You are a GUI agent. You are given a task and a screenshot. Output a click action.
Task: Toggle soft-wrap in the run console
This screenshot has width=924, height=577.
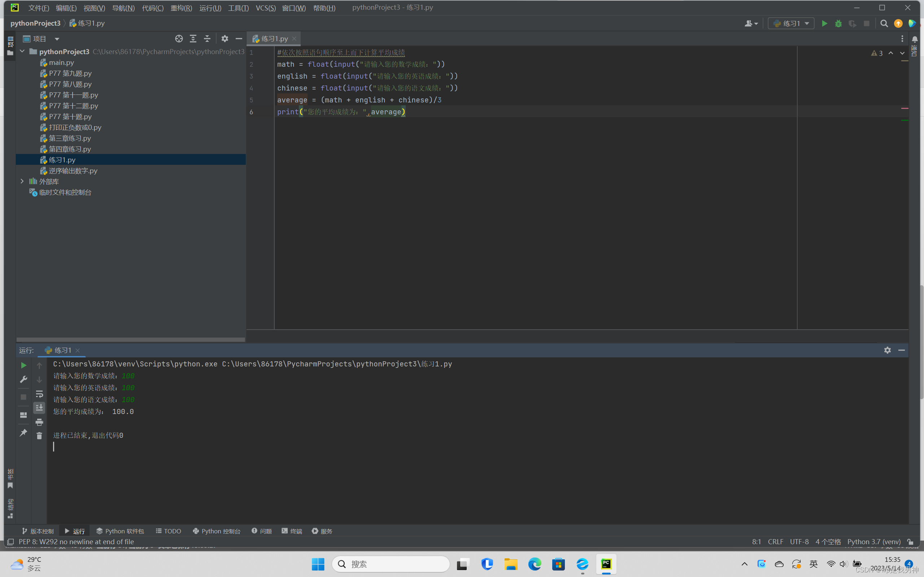[x=39, y=393]
